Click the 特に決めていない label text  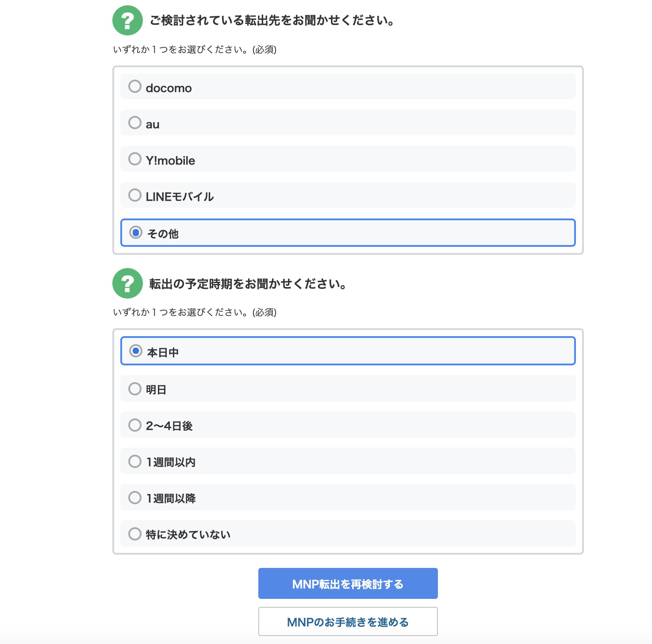point(188,535)
